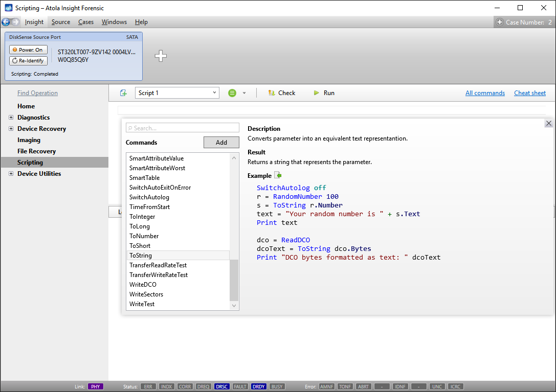This screenshot has height=392, width=556.
Task: Open the Source menu
Action: pos(61,22)
